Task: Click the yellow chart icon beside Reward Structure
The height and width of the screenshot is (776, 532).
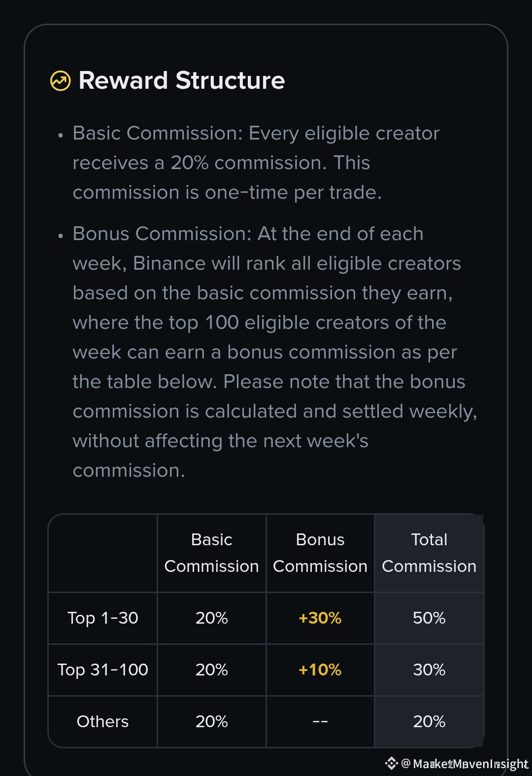Action: pyautogui.click(x=61, y=81)
